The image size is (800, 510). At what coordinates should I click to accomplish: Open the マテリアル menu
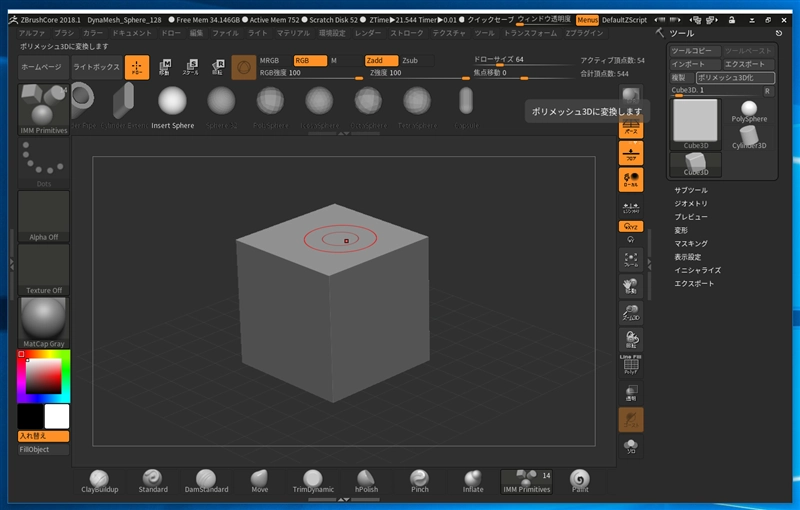[x=293, y=33]
